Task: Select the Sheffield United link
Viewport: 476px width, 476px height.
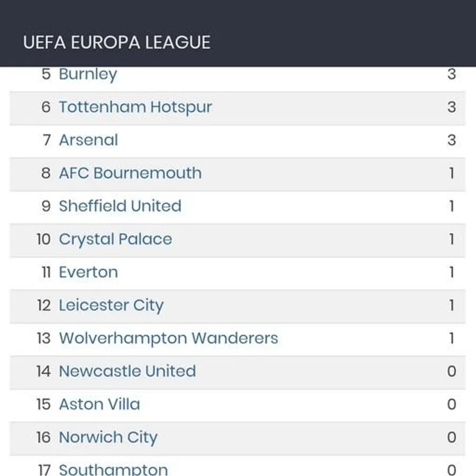Action: pyautogui.click(x=120, y=206)
